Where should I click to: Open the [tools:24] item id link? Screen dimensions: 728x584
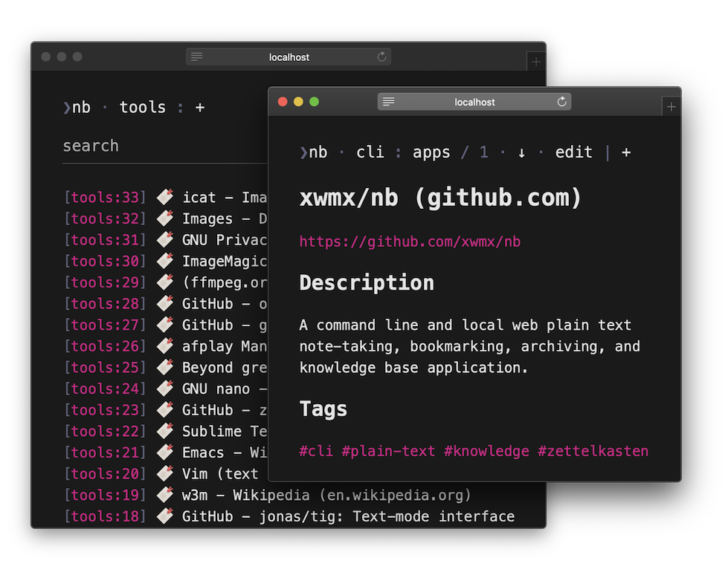[105, 389]
